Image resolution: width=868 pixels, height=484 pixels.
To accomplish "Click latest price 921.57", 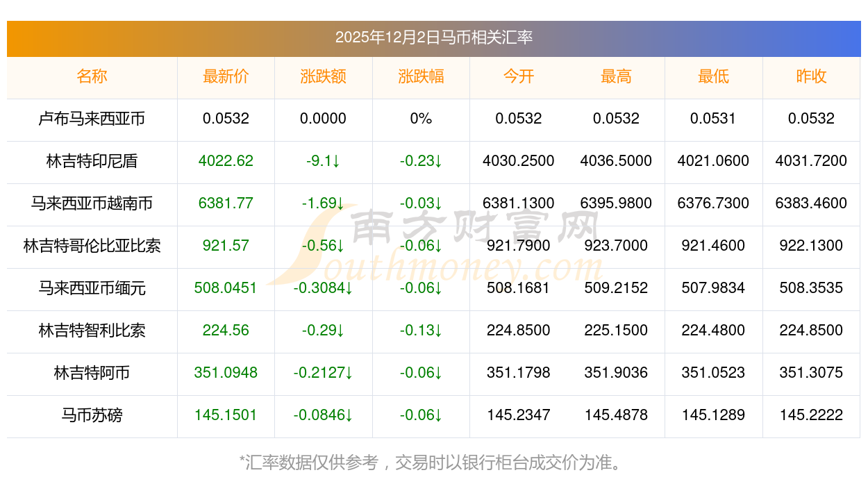I will 226,246.
